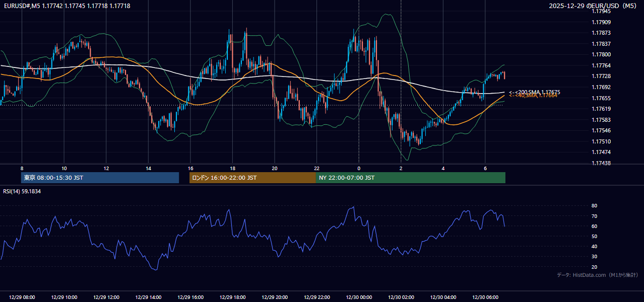Click price level 1.17692 on the axis

(601, 87)
